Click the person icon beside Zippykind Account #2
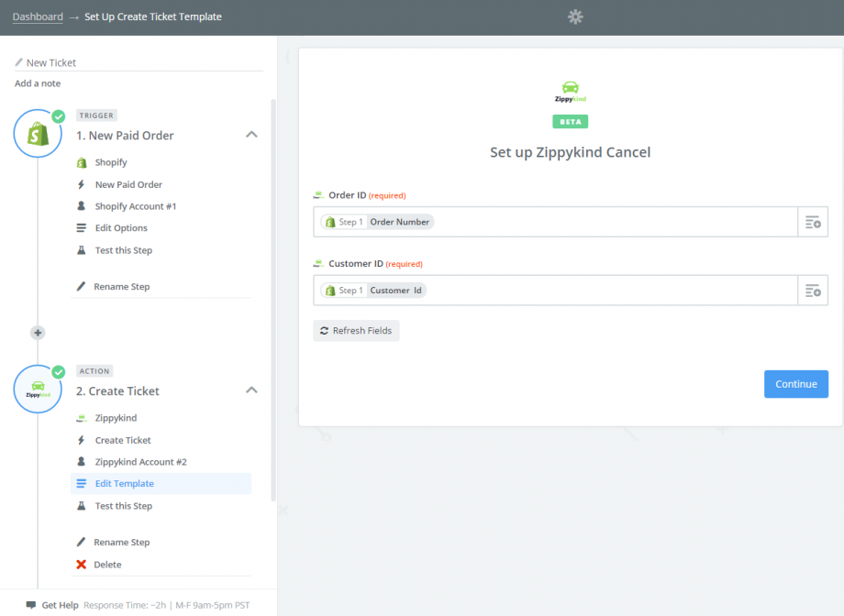Viewport: 844px width, 616px height. [82, 462]
